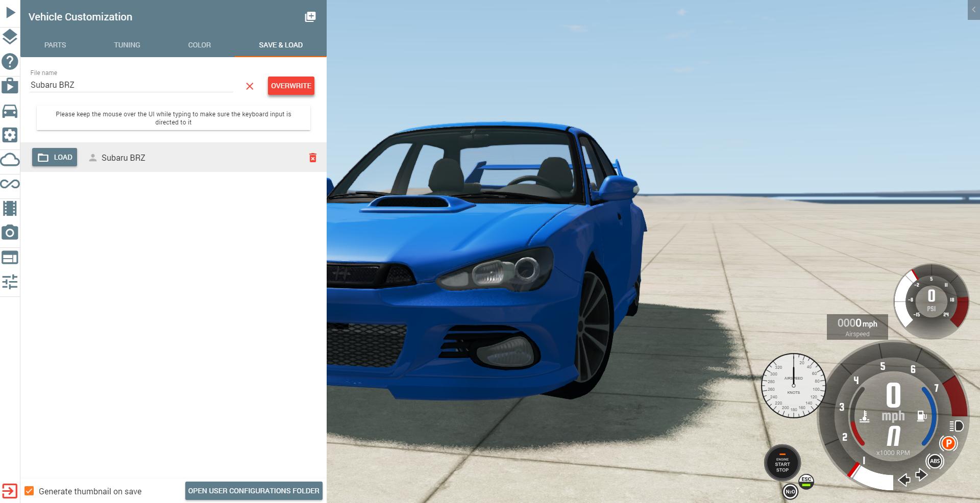
Task: Uncheck Generate thumbnail on save
Action: click(x=30, y=491)
